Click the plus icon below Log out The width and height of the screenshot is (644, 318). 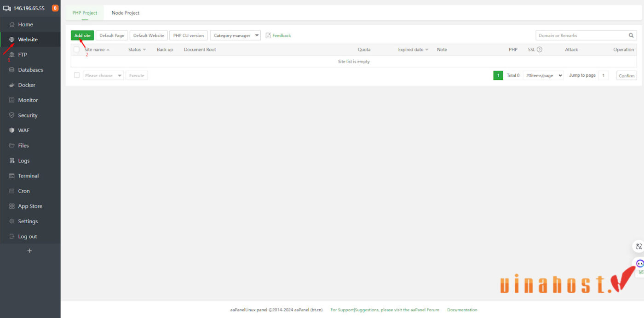coord(30,251)
